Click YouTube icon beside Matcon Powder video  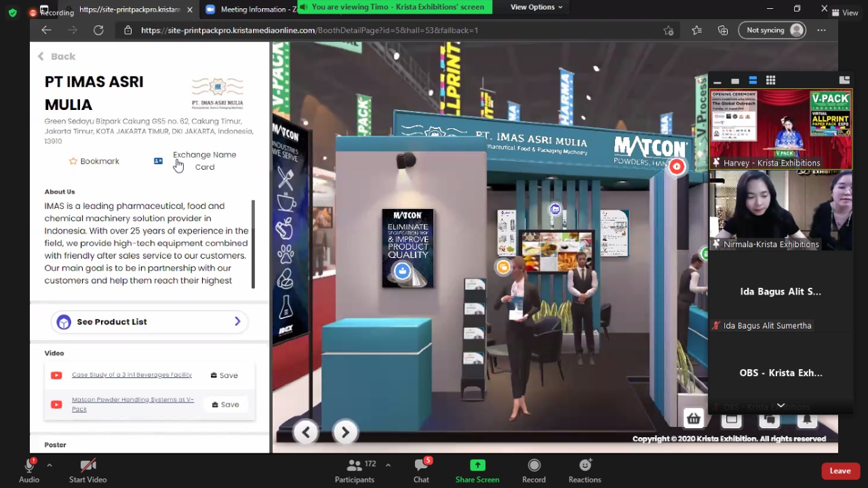point(56,405)
